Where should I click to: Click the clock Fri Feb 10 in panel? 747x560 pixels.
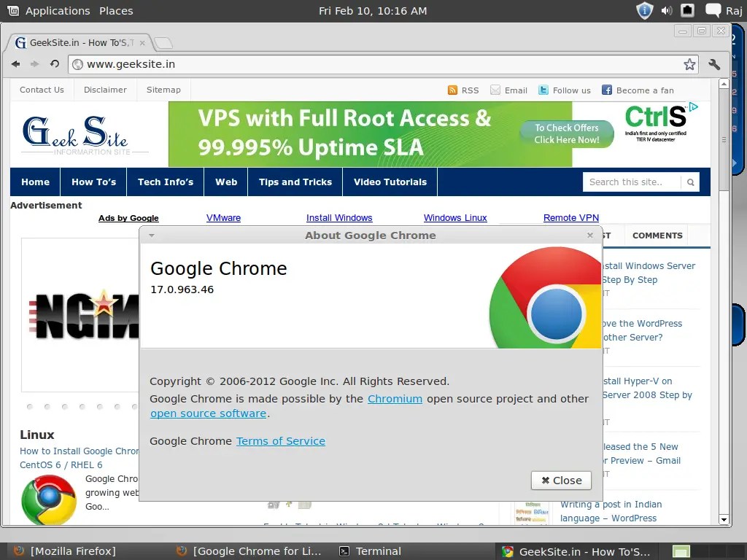(x=373, y=10)
